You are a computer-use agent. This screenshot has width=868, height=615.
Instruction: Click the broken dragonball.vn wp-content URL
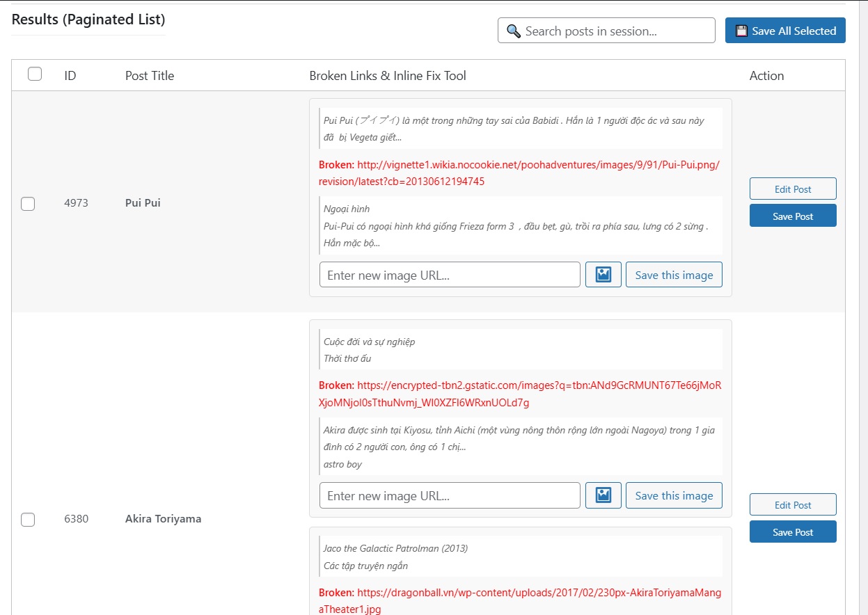(521, 601)
